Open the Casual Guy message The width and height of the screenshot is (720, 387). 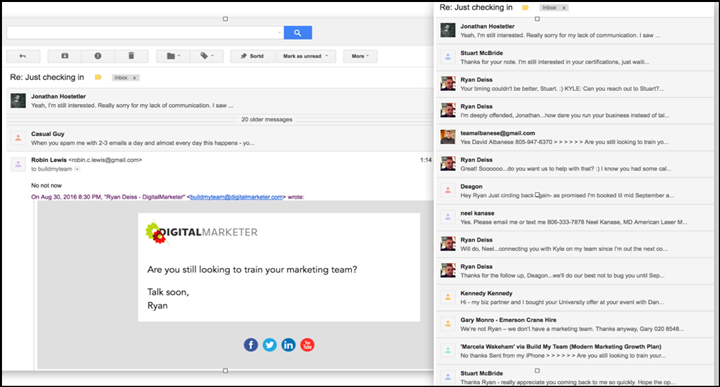(x=220, y=138)
